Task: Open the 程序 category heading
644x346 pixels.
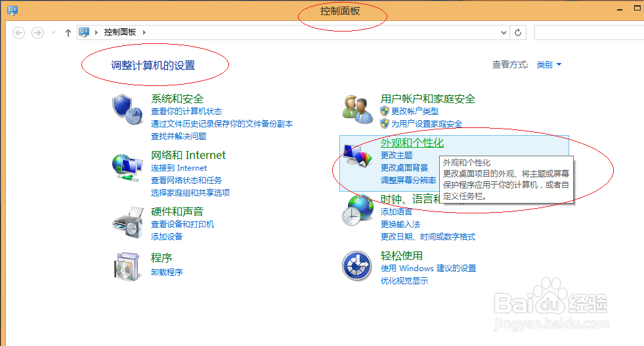Action: (161, 257)
